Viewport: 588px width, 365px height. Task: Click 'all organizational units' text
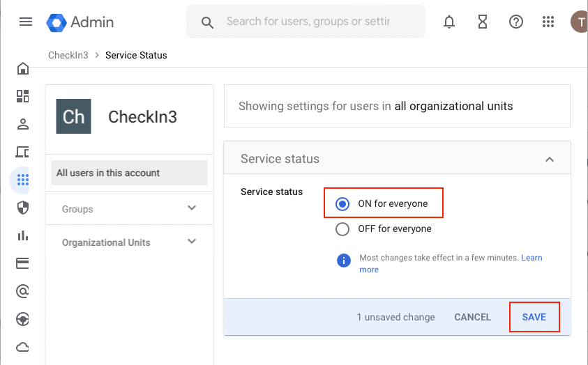point(453,107)
